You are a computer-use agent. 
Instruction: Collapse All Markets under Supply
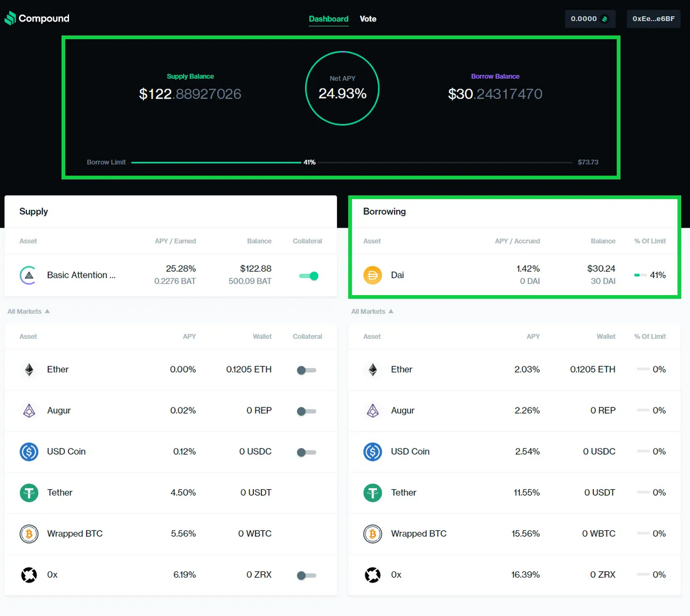tap(29, 311)
